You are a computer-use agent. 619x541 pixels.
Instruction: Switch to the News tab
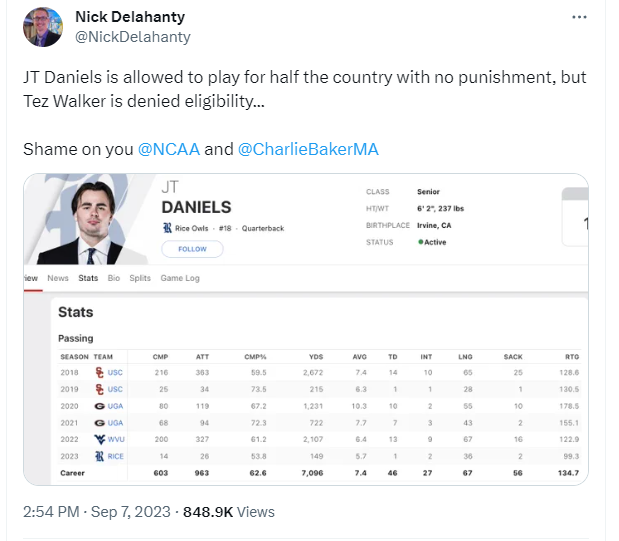(x=58, y=278)
